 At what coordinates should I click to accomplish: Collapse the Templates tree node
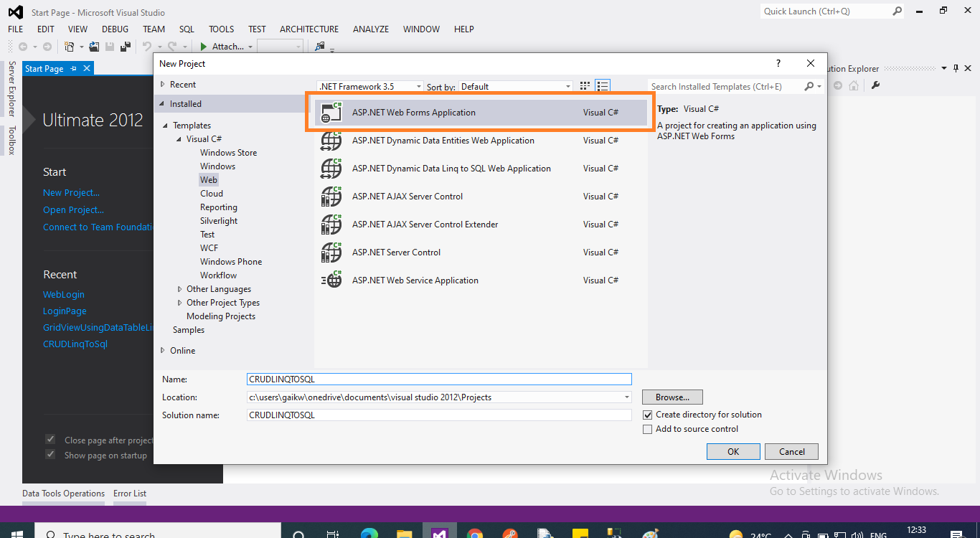(166, 126)
